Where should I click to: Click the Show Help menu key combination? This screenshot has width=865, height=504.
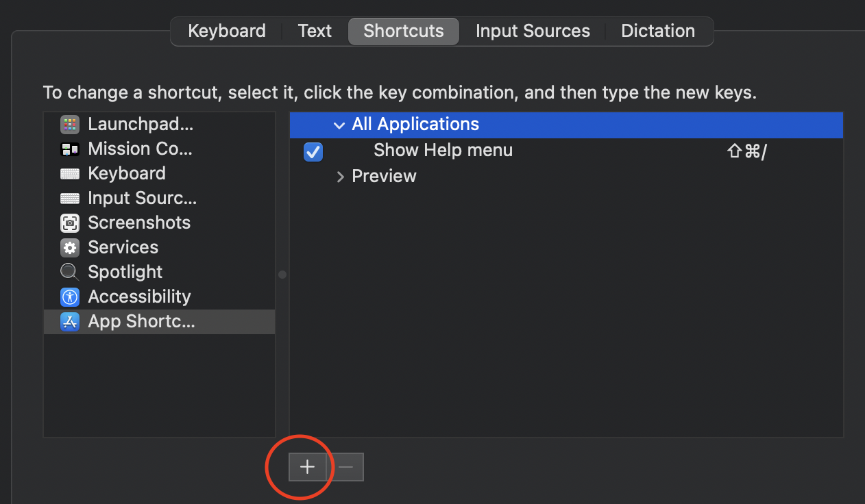[x=746, y=151]
